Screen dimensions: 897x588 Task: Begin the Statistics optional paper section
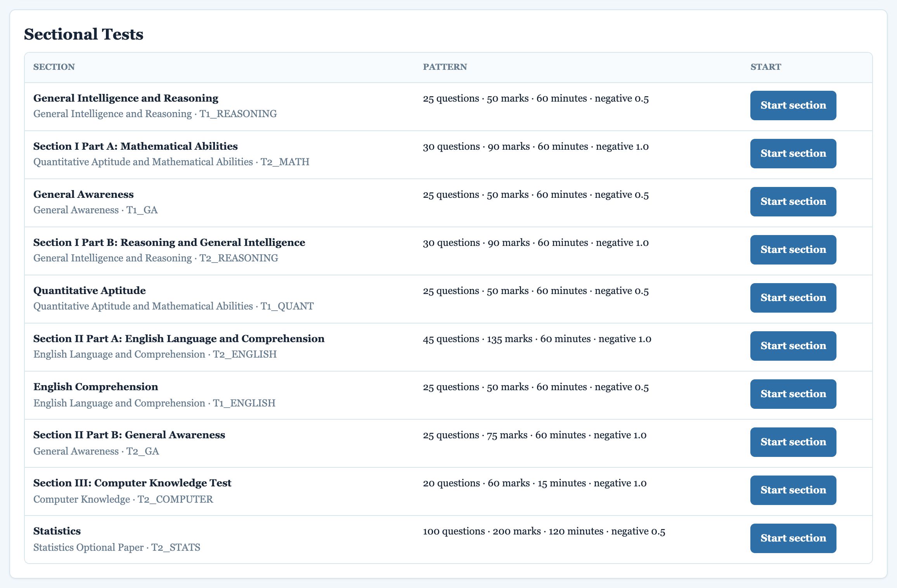click(793, 538)
